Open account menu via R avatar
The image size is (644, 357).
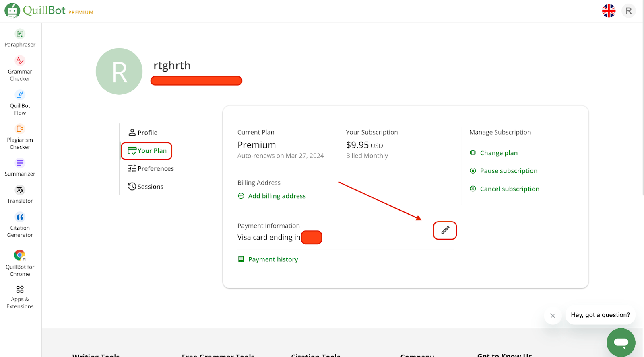click(629, 11)
